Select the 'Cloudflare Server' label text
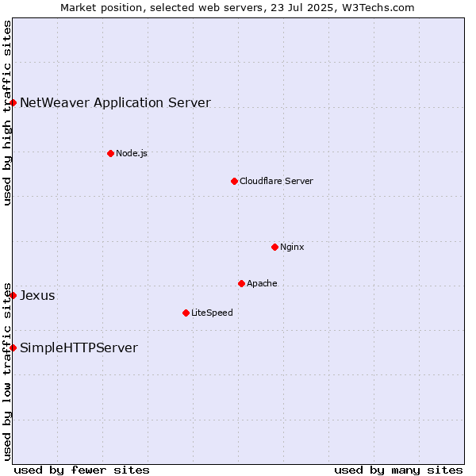 pos(276,181)
